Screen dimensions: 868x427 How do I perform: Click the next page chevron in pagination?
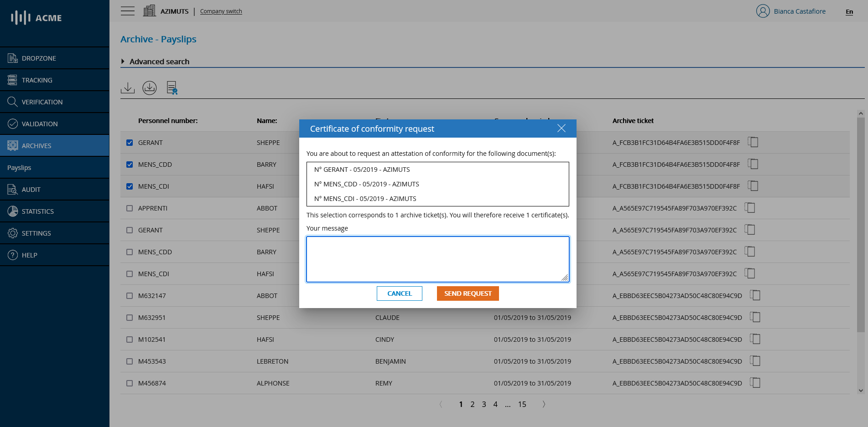point(544,404)
